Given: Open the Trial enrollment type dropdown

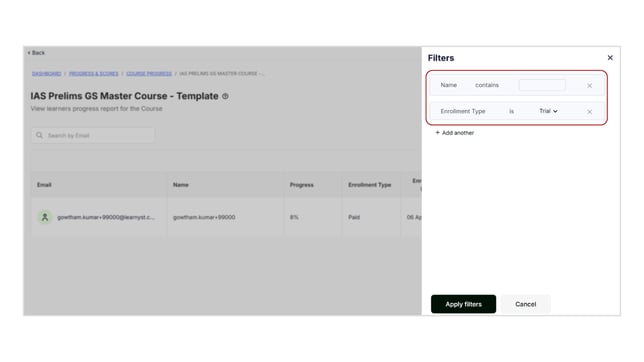Looking at the screenshot, I should coord(548,111).
